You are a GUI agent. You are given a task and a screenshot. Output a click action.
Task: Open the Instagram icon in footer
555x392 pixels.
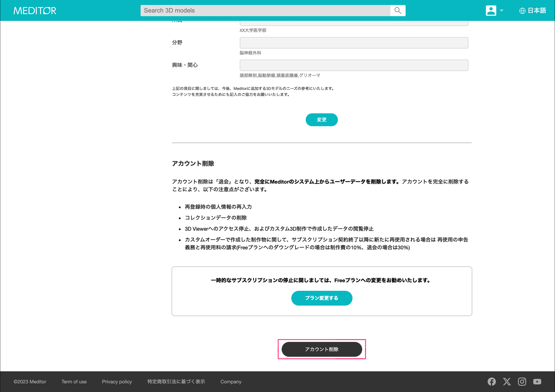point(522,381)
